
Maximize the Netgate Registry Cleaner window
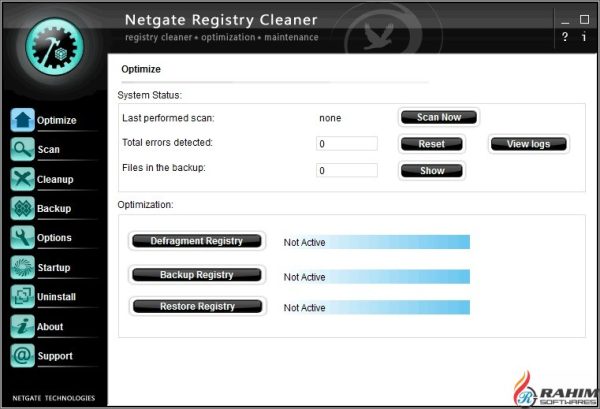pos(584,19)
